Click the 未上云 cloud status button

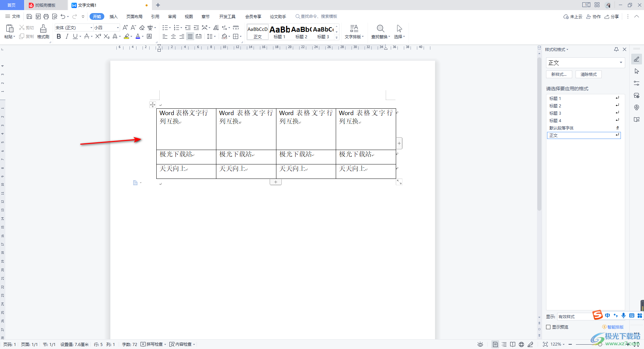(x=573, y=16)
